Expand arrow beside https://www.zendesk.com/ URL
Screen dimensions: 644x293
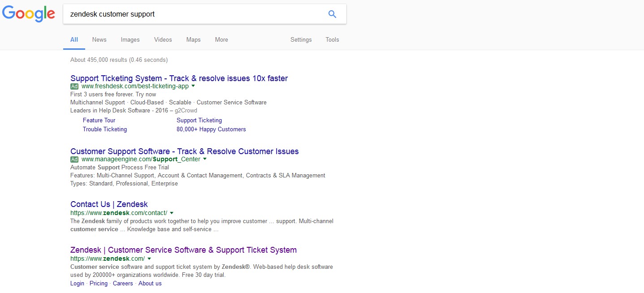click(x=149, y=259)
